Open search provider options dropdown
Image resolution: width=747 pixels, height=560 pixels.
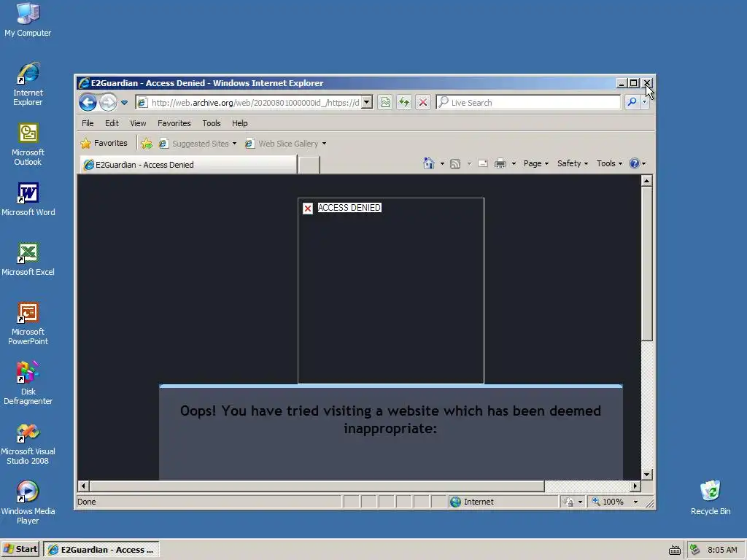click(645, 102)
